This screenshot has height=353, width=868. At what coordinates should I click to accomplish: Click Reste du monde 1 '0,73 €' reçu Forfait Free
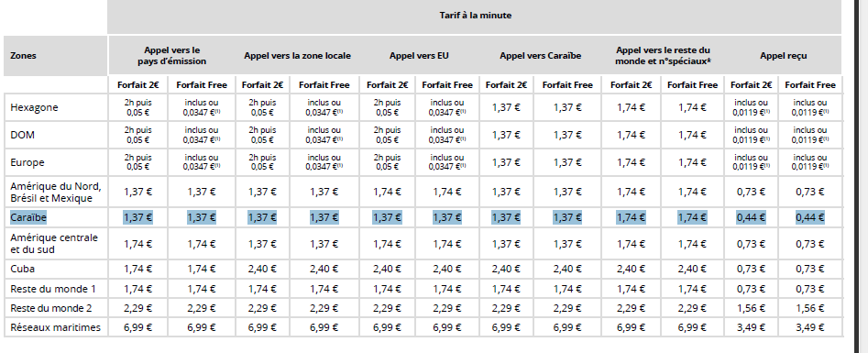tap(810, 289)
